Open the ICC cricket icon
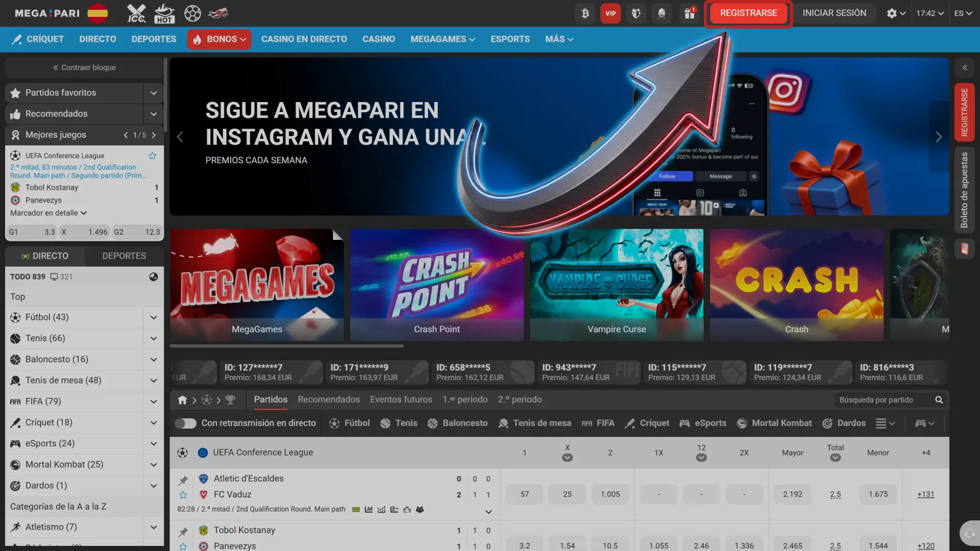 pos(136,13)
